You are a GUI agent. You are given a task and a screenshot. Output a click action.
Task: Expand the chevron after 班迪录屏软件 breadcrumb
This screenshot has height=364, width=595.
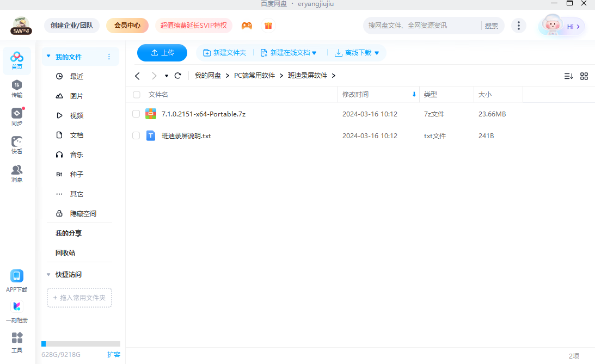click(x=334, y=76)
